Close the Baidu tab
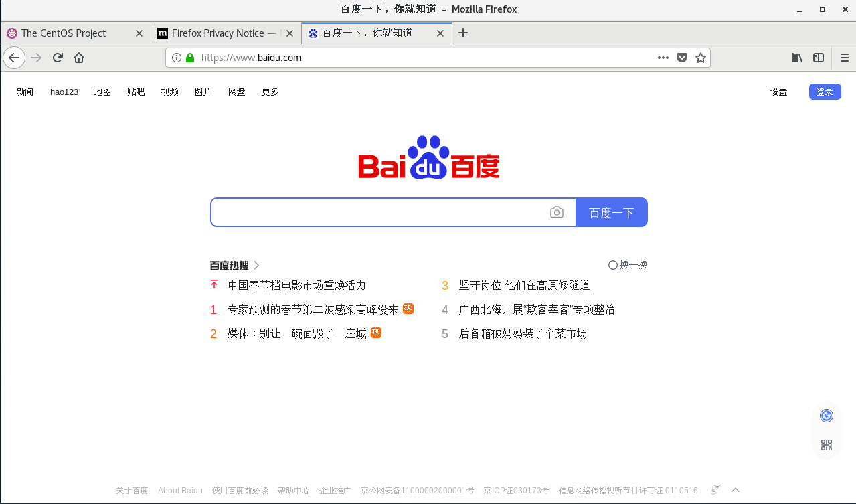Viewport: 856px width, 504px height. click(x=440, y=33)
